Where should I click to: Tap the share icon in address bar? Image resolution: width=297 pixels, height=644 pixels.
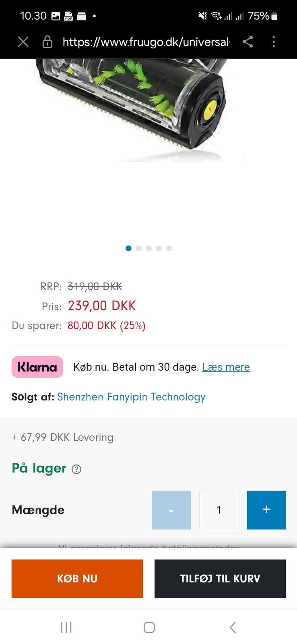pyautogui.click(x=248, y=42)
